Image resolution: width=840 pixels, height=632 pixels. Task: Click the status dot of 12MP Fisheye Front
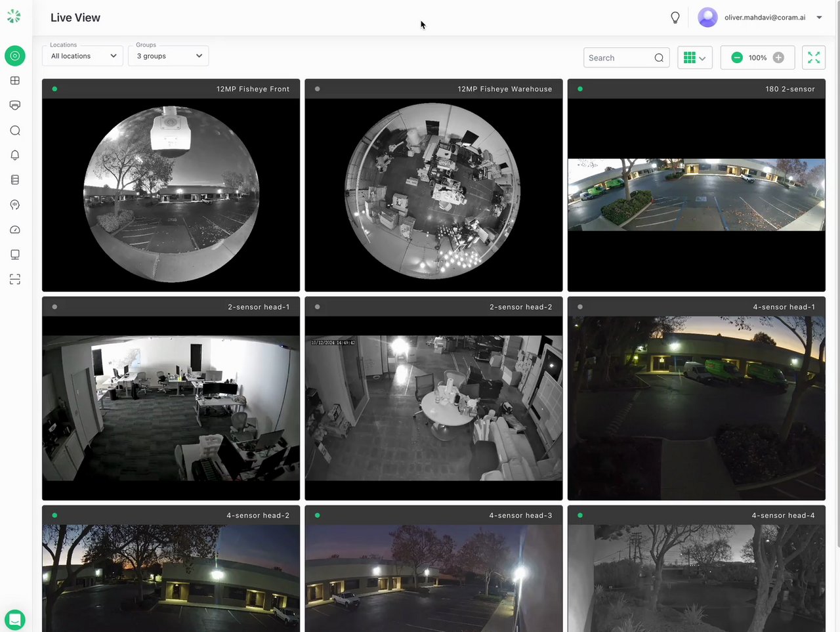pos(54,89)
